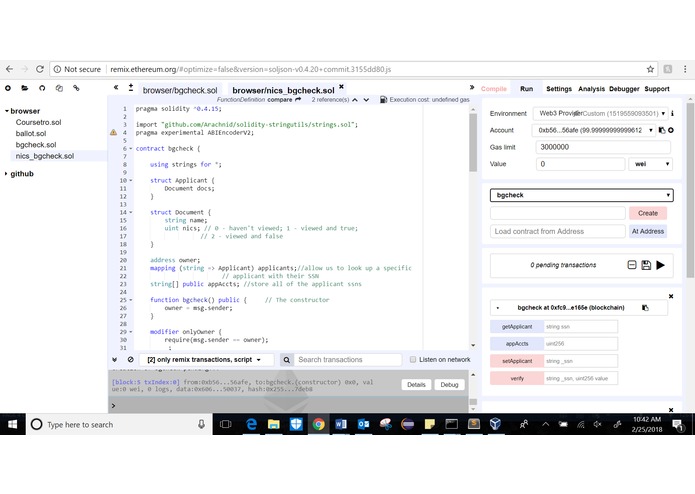This screenshot has height=494, width=695.
Task: Open the Settings tab
Action: coord(559,89)
